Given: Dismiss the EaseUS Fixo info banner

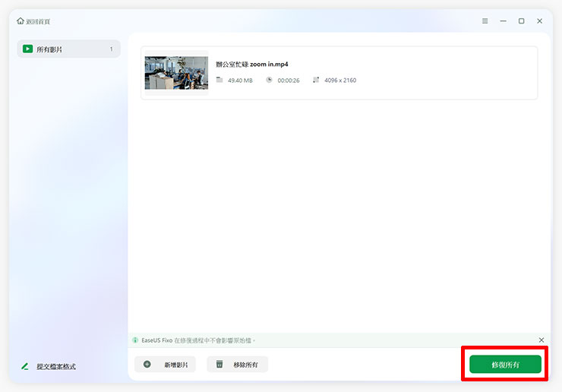Looking at the screenshot, I should pyautogui.click(x=541, y=340).
